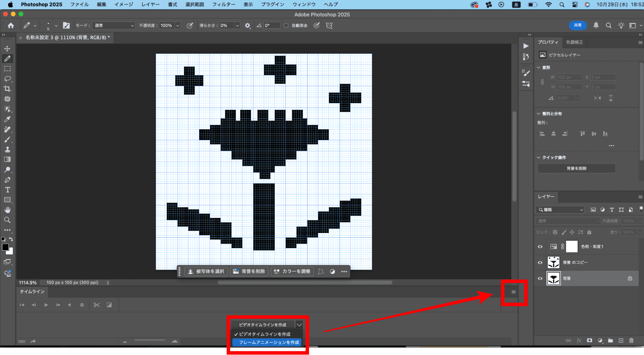Viewport: 644px width, 355px height.
Task: Click the foreground color swatch
Action: pyautogui.click(x=5, y=247)
